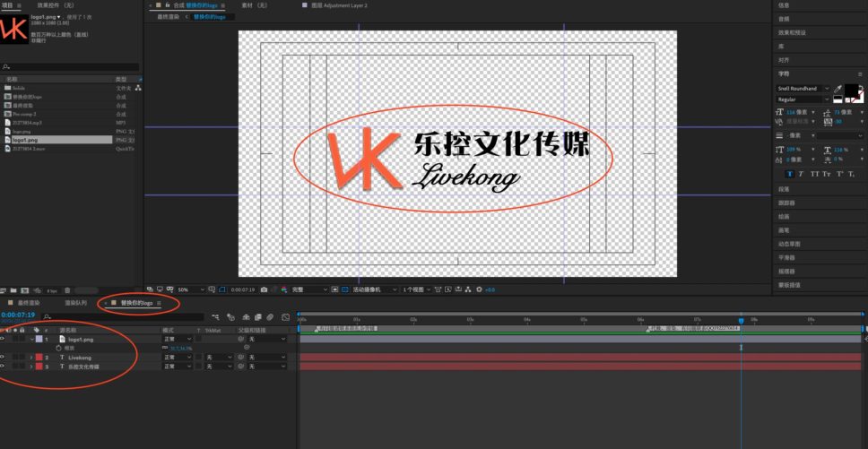Image resolution: width=868 pixels, height=449 pixels.
Task: Toggle the scale constrain proportions link
Action: pos(164,347)
